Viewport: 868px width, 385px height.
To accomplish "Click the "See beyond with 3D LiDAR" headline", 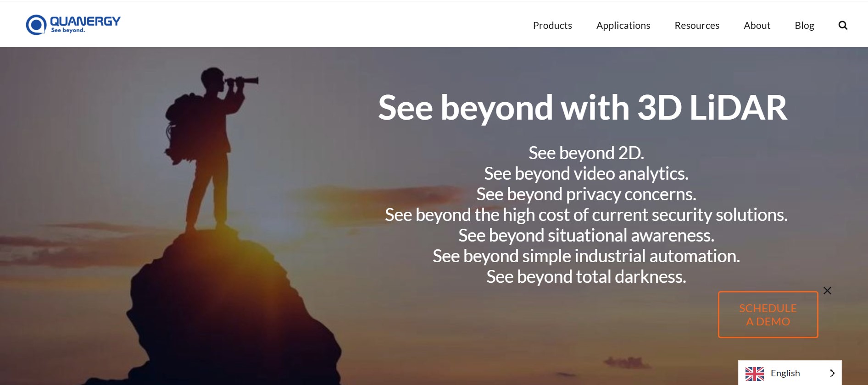I will [583, 108].
